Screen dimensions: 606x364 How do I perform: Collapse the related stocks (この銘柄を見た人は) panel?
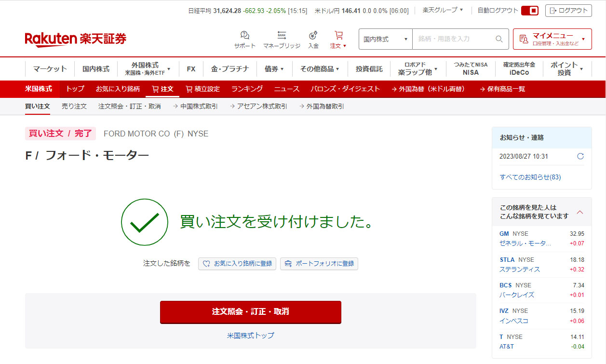coord(580,212)
